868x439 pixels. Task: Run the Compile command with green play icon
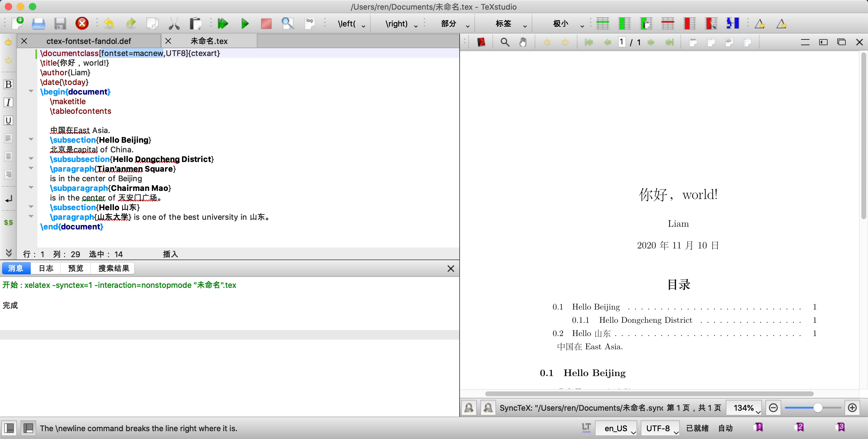coord(245,23)
